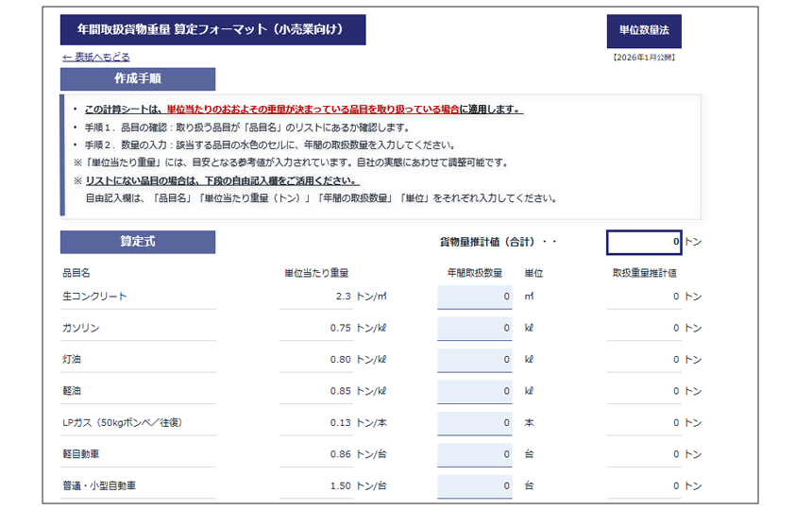Image resolution: width=812 pixels, height=510 pixels.
Task: Click the 軽油 item name
Action: point(72,391)
